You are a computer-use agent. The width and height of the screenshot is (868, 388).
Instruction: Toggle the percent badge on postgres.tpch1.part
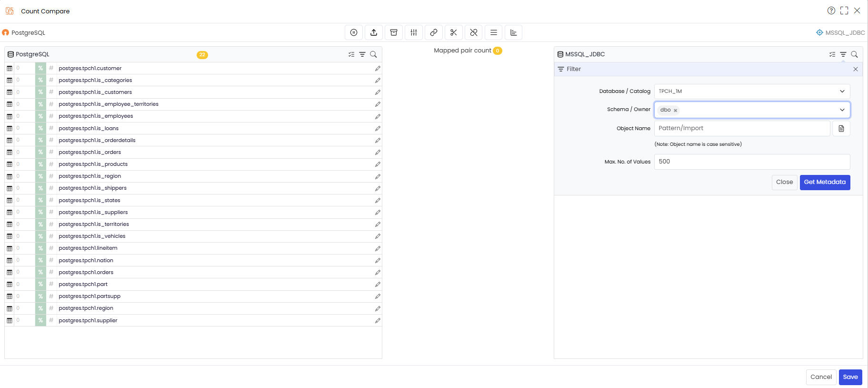coord(40,284)
